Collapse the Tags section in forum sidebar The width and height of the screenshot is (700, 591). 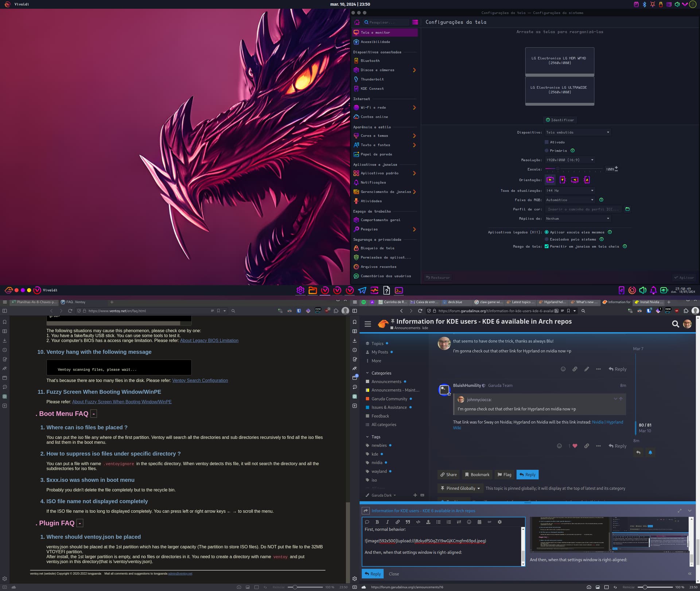click(367, 437)
